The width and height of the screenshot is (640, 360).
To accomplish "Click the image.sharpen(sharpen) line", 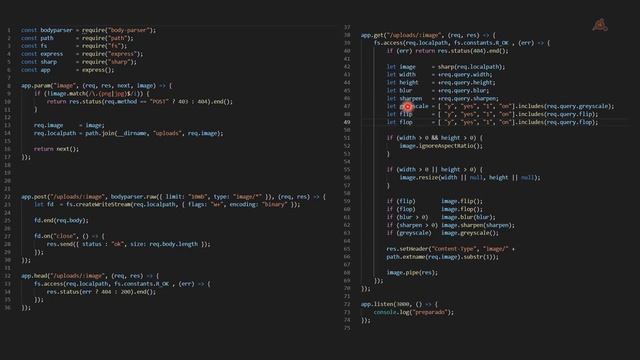I will [451, 225].
